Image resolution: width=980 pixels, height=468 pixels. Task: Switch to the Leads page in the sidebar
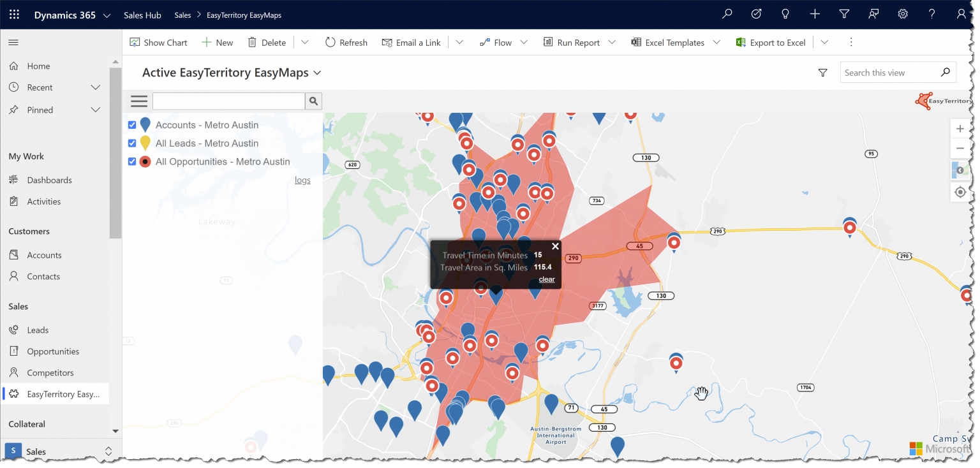click(x=37, y=330)
